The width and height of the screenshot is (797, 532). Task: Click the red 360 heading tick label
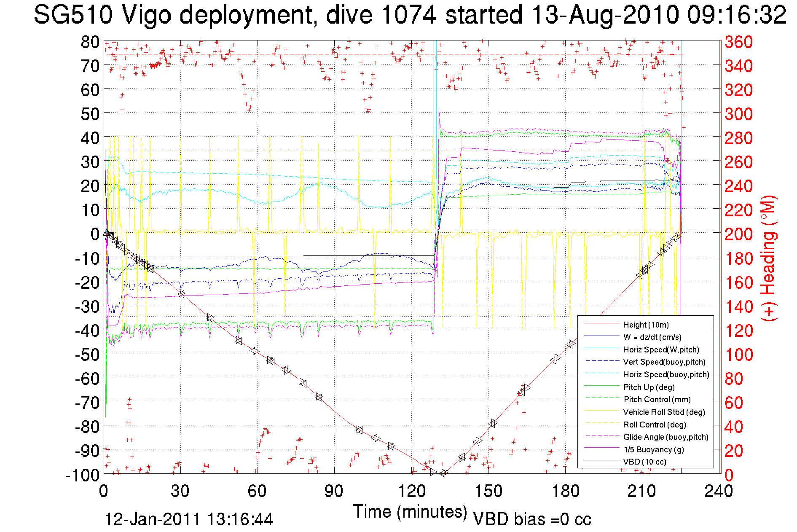(x=738, y=42)
